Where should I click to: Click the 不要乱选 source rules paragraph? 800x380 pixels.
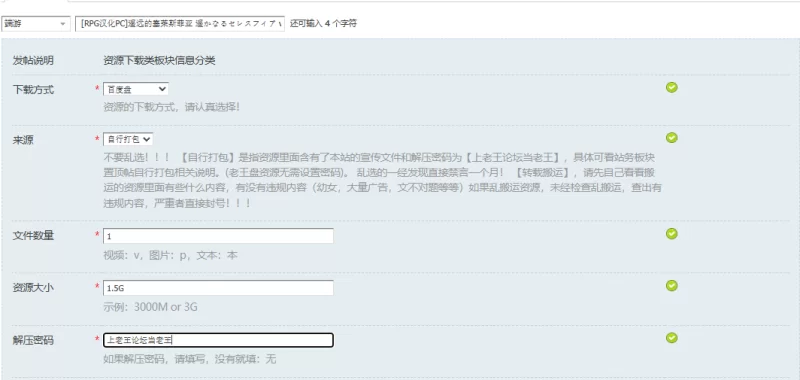(x=383, y=180)
